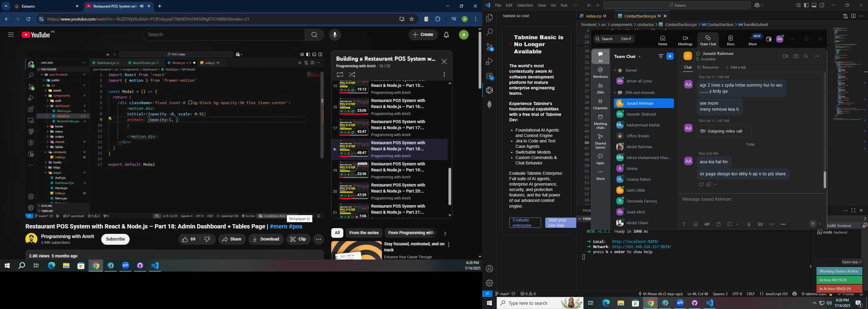The height and width of the screenshot is (309, 868).
Task: Open VS Code Search view icon
Action: 489,32
